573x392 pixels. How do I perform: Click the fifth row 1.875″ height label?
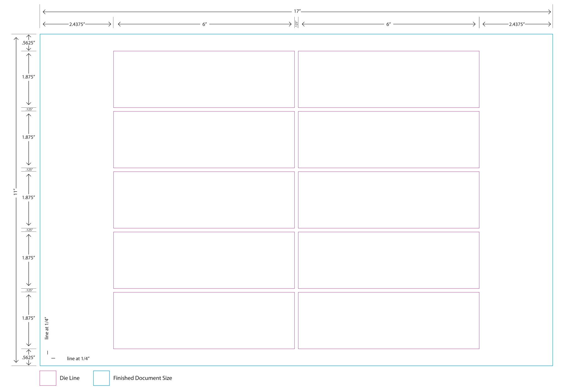29,318
